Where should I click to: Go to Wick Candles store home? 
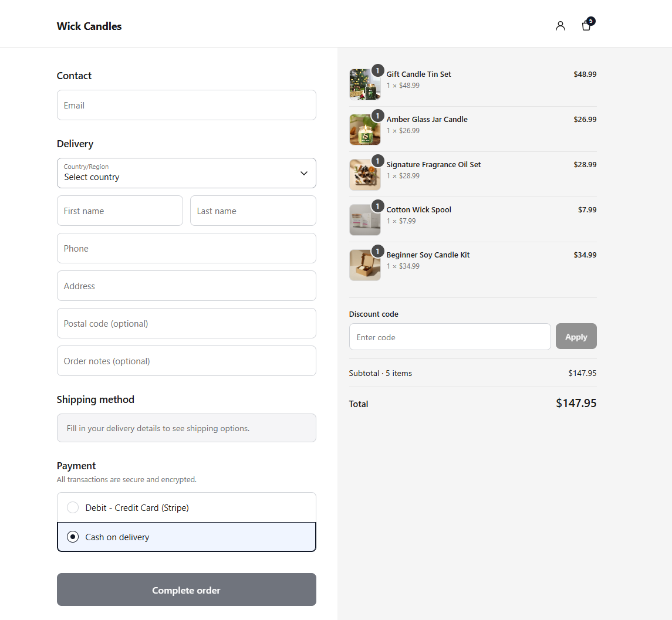(89, 26)
